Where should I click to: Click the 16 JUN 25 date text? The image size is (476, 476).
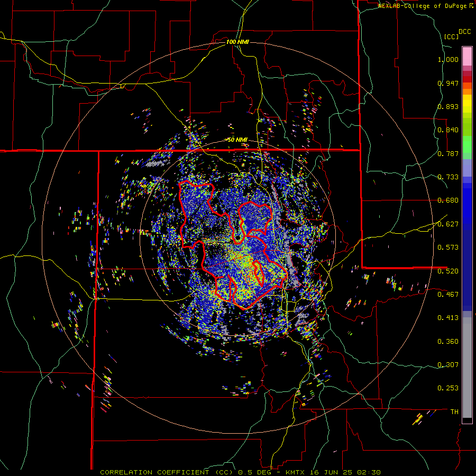point(331,472)
